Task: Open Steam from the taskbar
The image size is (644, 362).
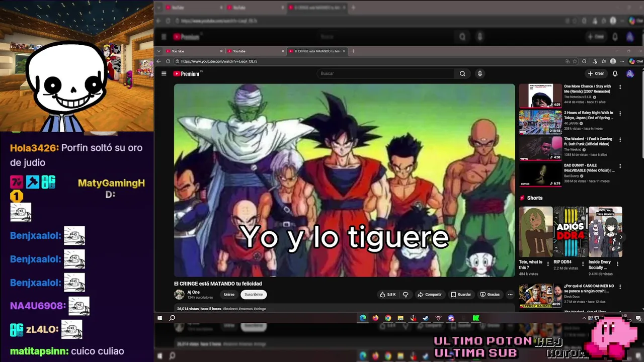Action: point(426,318)
